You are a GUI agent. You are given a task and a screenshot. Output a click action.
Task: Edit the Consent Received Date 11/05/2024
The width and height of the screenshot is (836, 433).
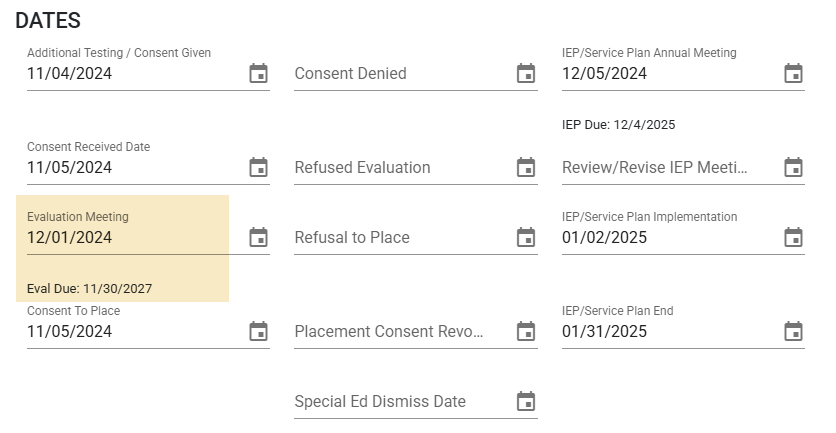[x=135, y=167]
